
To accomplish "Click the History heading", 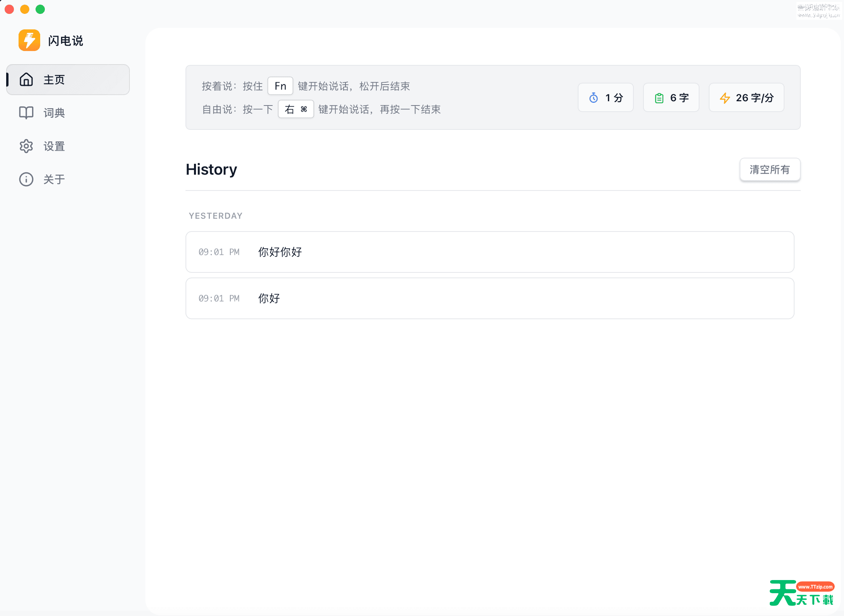I will point(211,169).
